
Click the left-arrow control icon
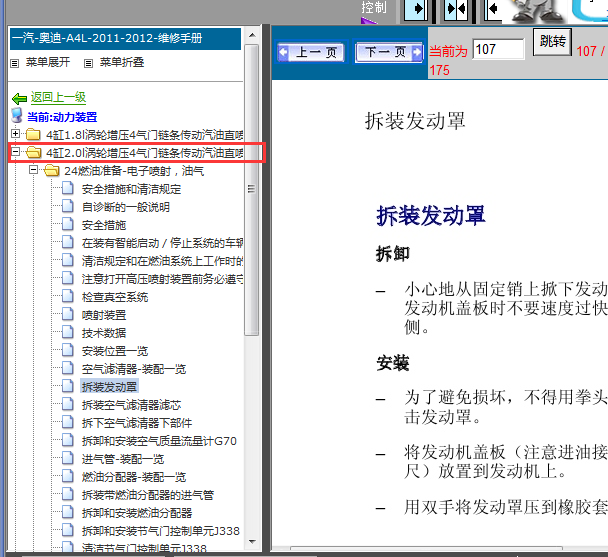(493, 9)
